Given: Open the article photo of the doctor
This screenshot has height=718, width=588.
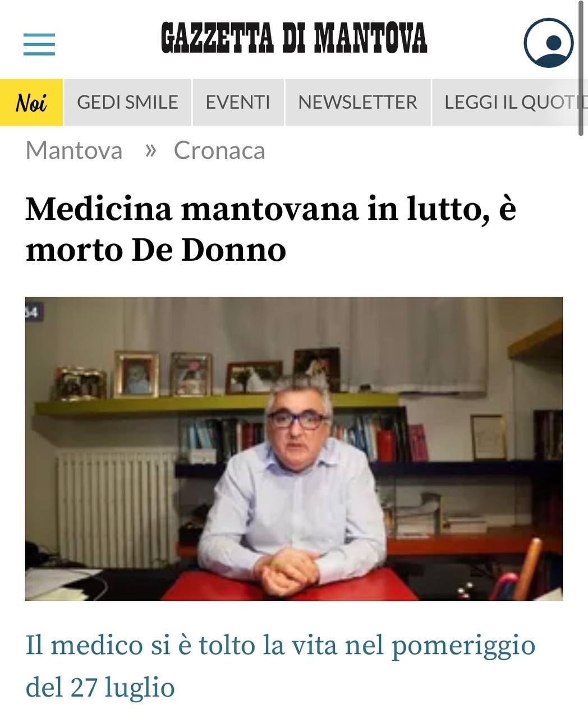Looking at the screenshot, I should (x=294, y=449).
